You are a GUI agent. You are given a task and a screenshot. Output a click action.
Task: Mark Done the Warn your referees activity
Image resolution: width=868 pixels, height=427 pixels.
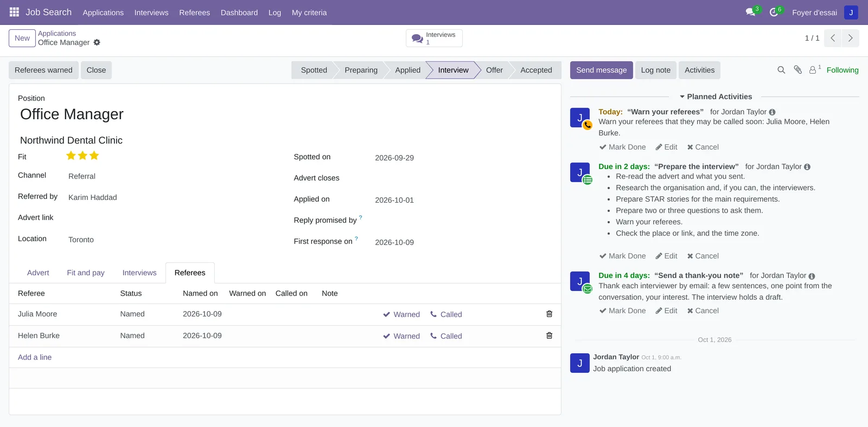[622, 147]
